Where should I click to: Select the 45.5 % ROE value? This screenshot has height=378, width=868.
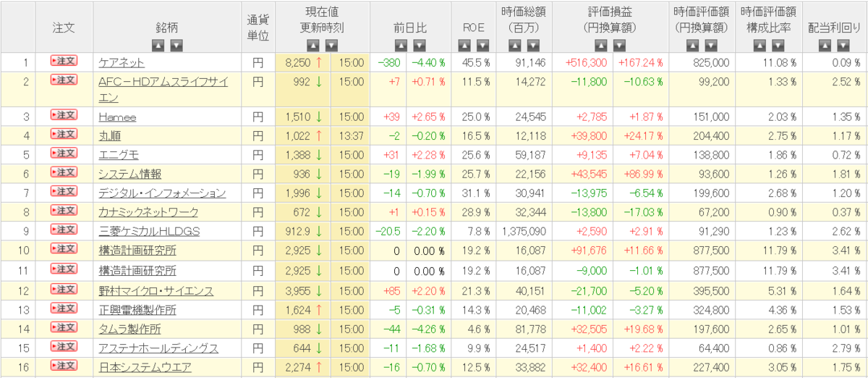pos(474,63)
